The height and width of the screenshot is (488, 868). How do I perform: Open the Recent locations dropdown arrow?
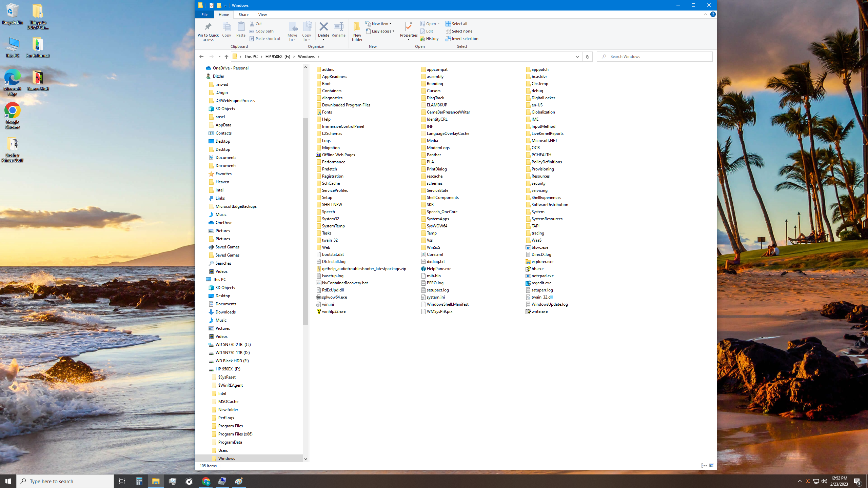(219, 57)
